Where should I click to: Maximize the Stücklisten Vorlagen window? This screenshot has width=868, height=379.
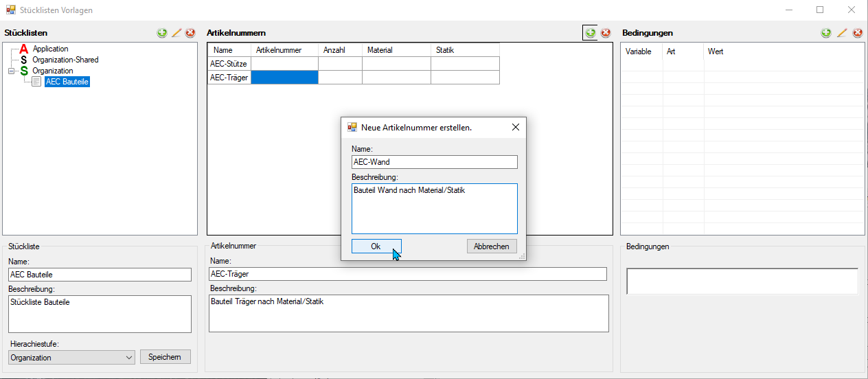[x=820, y=10]
